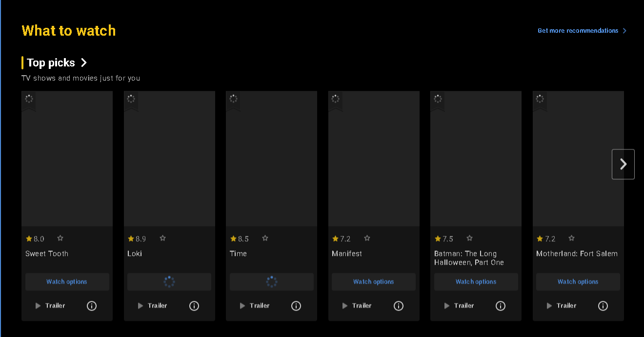This screenshot has height=337, width=644.
Task: Show info for Manifest
Action: tap(399, 306)
